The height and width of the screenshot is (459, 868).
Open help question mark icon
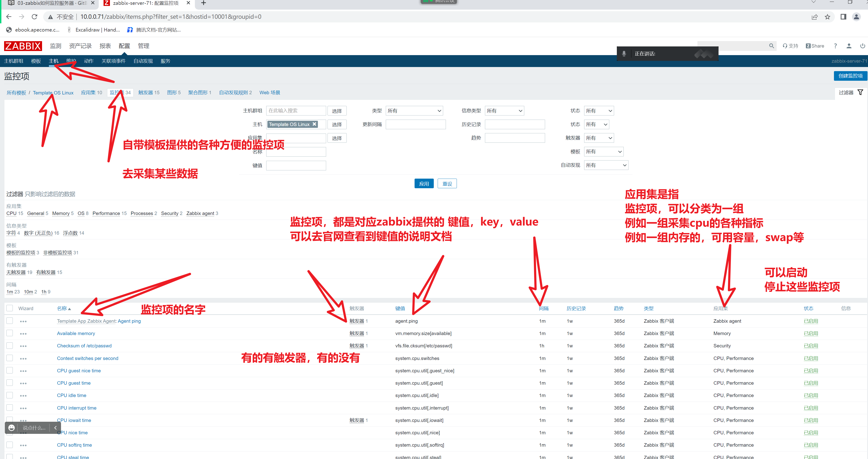pyautogui.click(x=835, y=46)
